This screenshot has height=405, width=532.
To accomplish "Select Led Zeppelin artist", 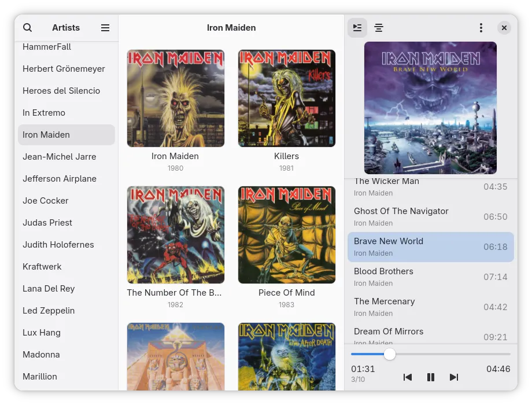I will click(x=66, y=311).
